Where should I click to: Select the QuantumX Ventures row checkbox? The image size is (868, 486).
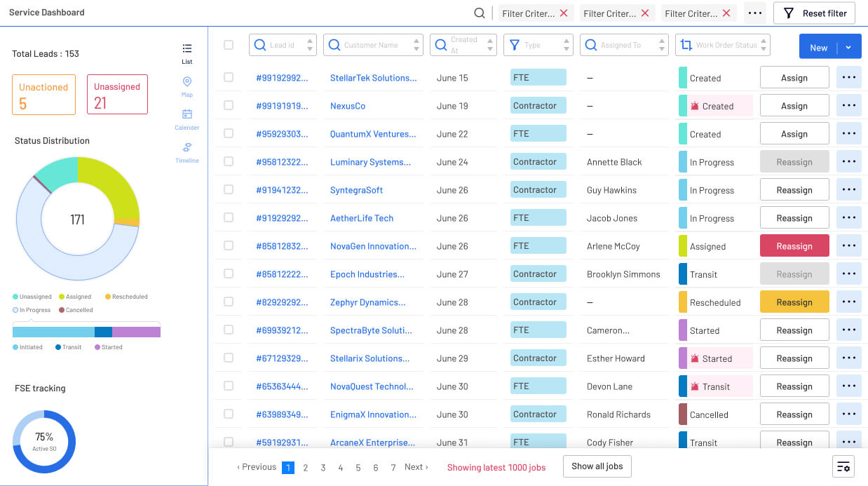tap(229, 133)
